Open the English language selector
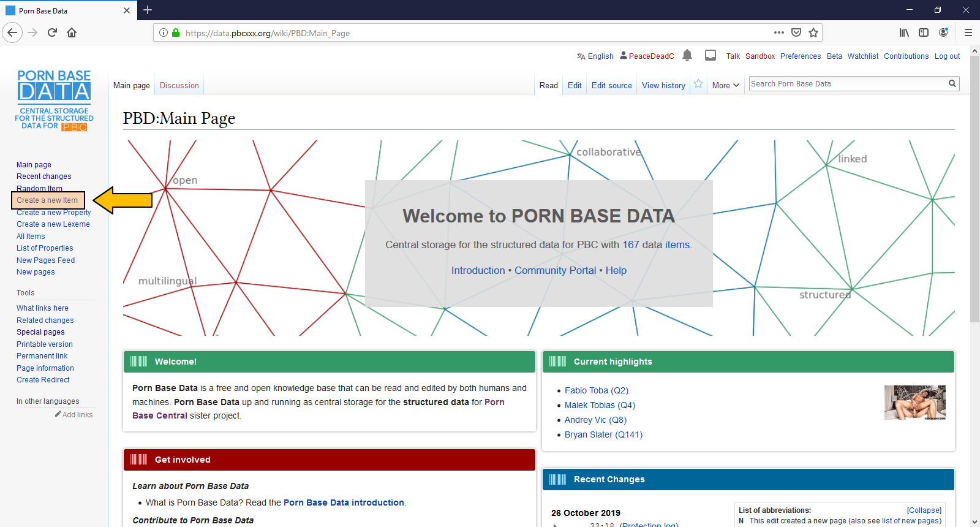Image resolution: width=980 pixels, height=527 pixels. click(595, 56)
